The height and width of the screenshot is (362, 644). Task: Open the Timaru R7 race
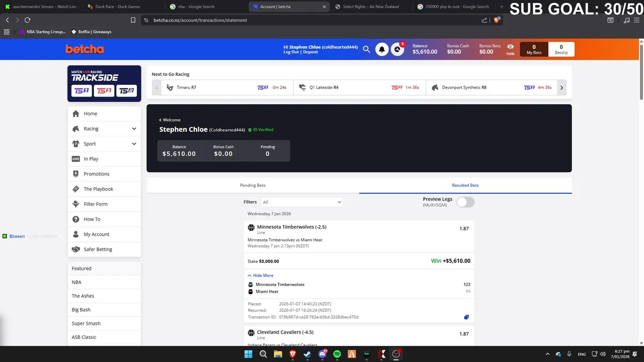226,87
